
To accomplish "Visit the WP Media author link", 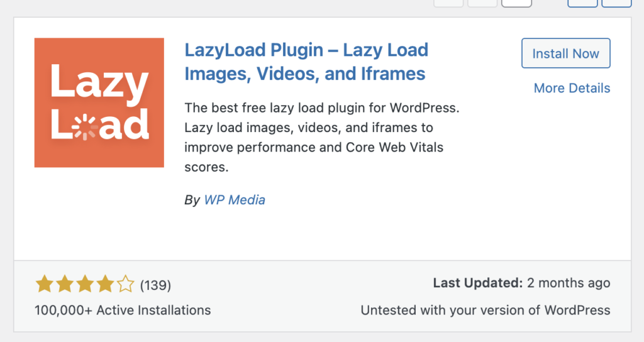I will 235,200.
